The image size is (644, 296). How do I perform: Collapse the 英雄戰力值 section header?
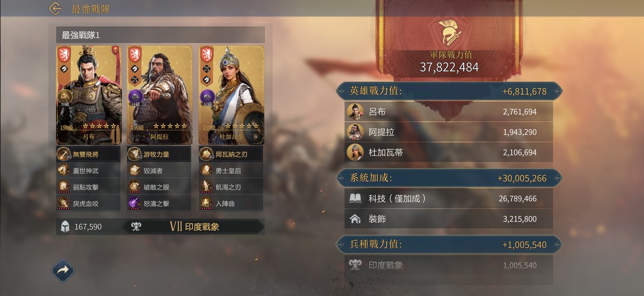click(449, 91)
